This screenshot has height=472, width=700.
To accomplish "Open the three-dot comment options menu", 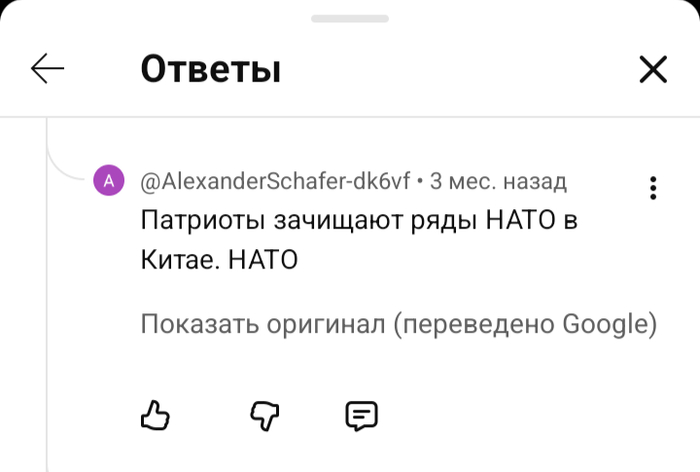I will 652,188.
